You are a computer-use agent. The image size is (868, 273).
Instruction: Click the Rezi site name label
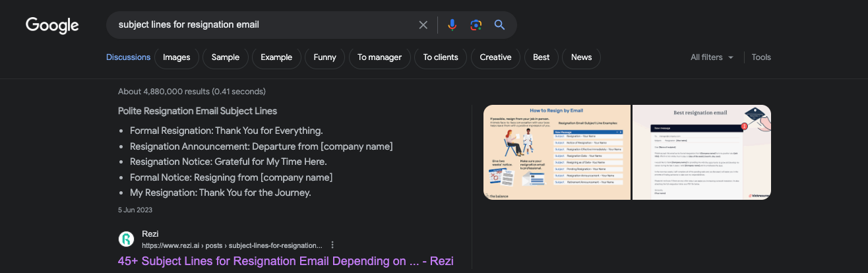point(150,234)
